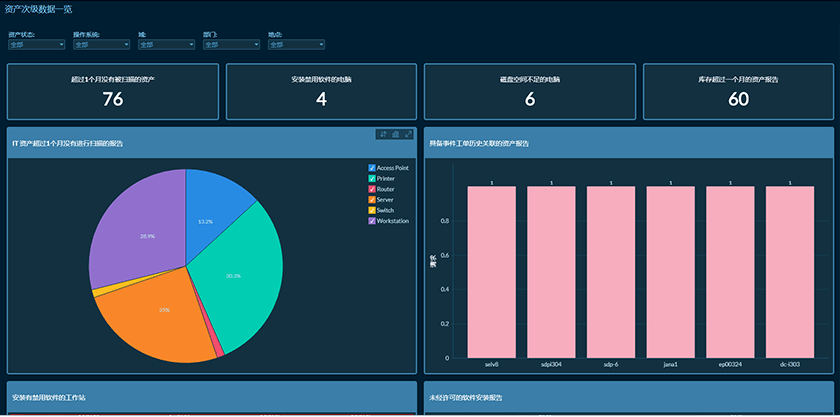
Task: Switch chart type via bar-chart icon
Action: [x=396, y=134]
